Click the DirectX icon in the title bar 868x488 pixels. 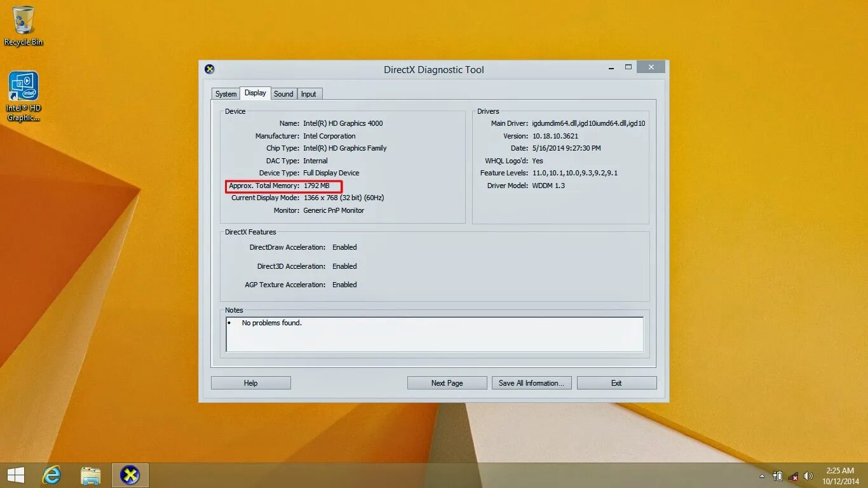(x=210, y=69)
